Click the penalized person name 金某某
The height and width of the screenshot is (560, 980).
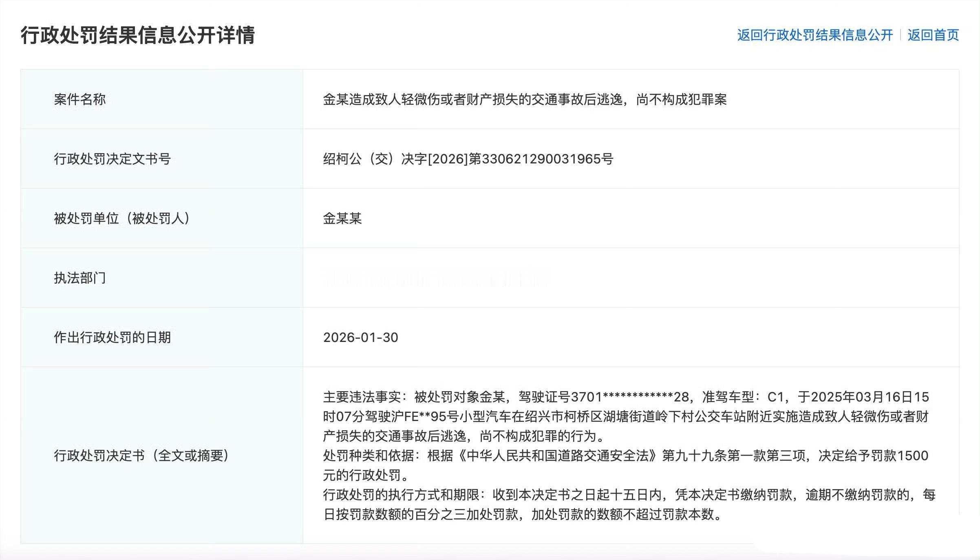pyautogui.click(x=342, y=218)
